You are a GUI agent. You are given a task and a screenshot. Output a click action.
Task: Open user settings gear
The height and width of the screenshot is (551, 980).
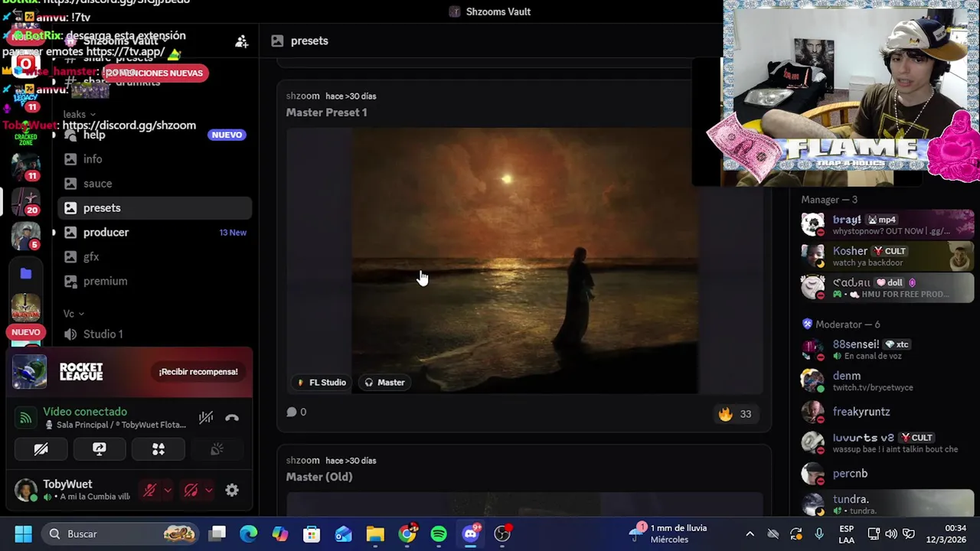[x=232, y=491]
